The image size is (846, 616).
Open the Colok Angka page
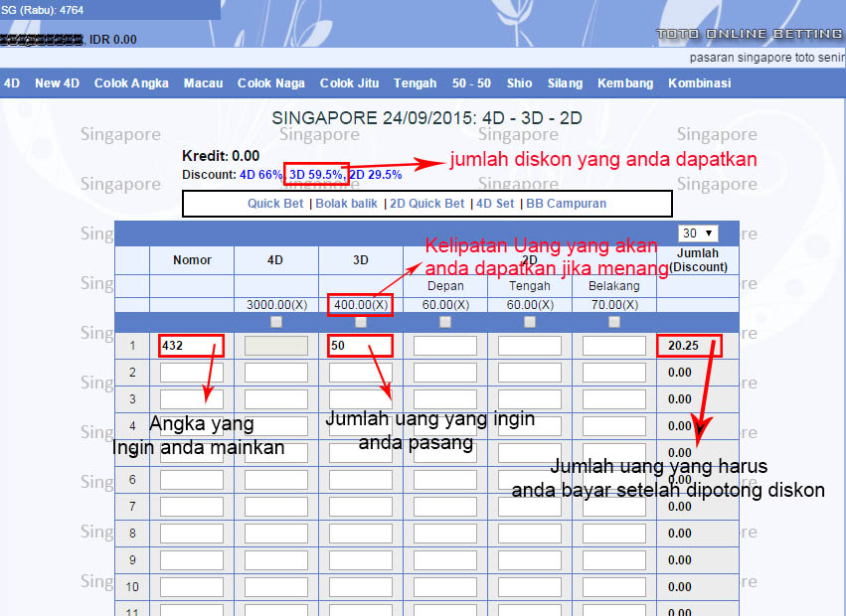[131, 83]
